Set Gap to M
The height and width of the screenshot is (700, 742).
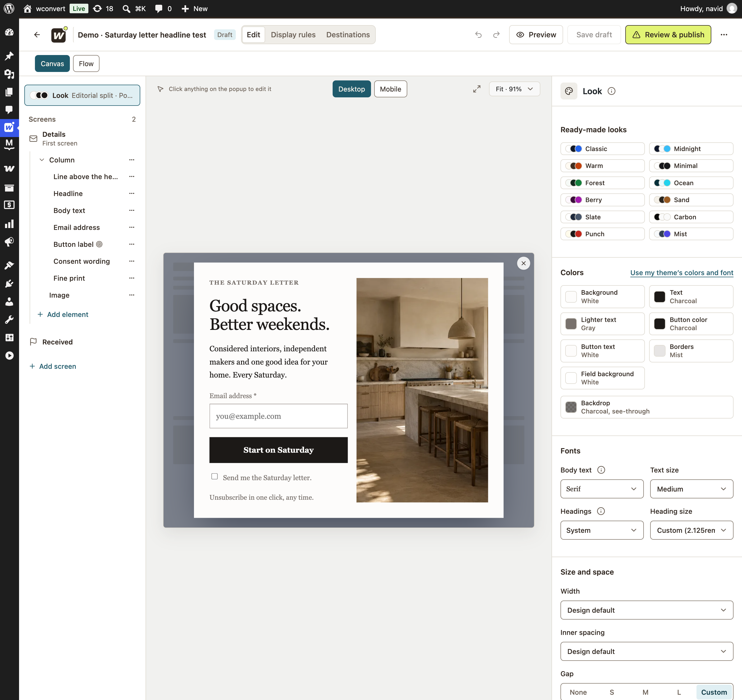[645, 692]
